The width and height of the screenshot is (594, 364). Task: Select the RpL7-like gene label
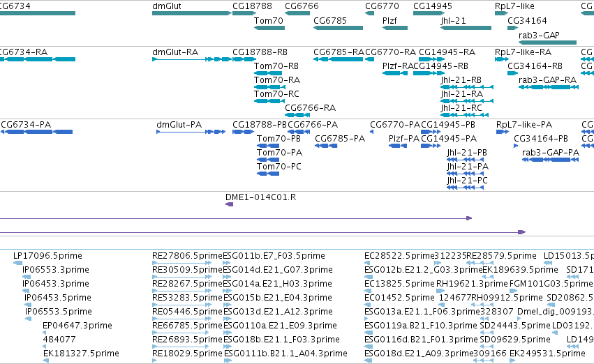(514, 6)
